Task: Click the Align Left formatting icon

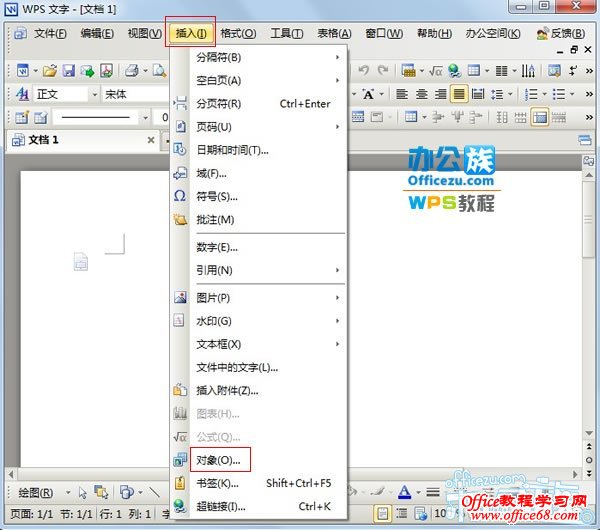Action: pos(402,94)
